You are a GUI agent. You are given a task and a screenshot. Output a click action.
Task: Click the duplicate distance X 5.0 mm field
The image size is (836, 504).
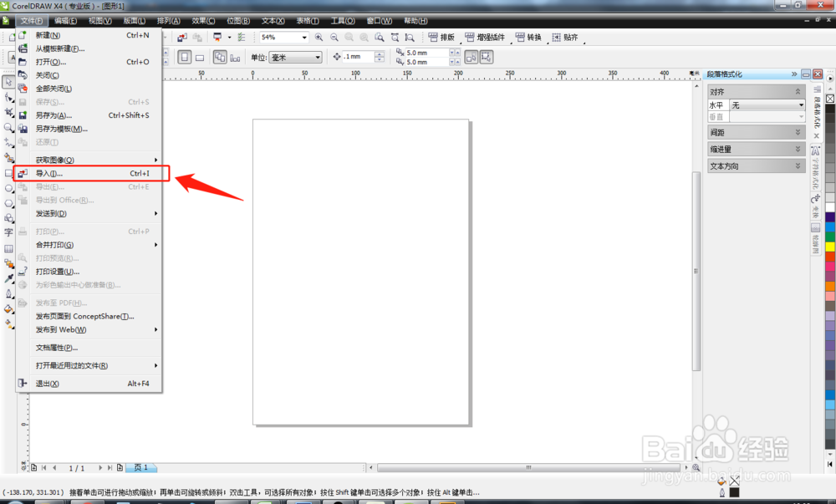[426, 53]
